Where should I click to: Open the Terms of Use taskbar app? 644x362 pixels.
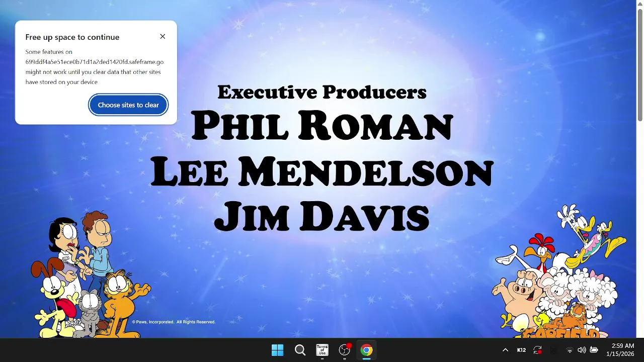(x=322, y=350)
